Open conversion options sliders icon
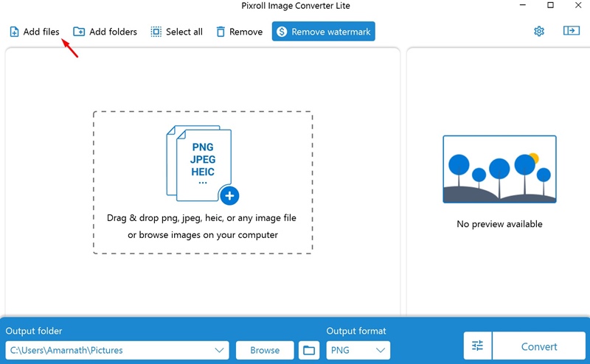This screenshot has width=590, height=364. point(477,346)
